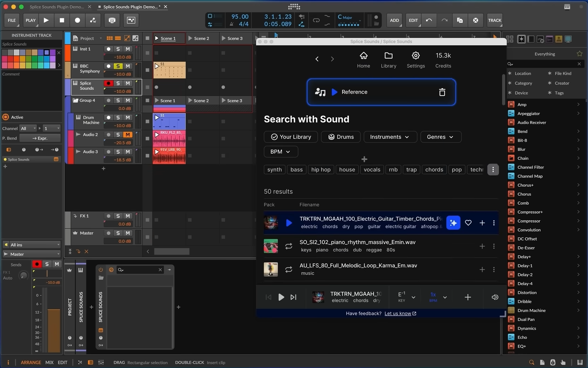Image resolution: width=588 pixels, height=368 pixels.
Task: Adjust Splice player volume speaker
Action: point(495,297)
